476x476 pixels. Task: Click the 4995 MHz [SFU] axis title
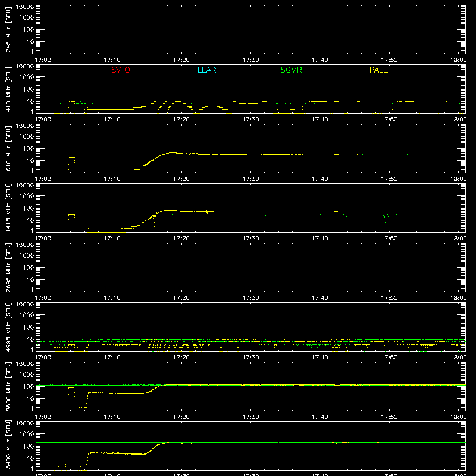8,327
